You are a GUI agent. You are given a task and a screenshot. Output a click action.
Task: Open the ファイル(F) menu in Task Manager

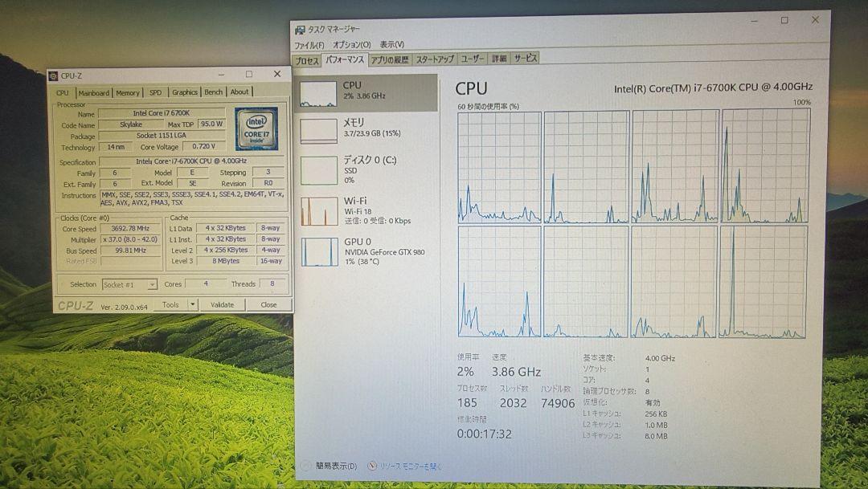click(309, 45)
